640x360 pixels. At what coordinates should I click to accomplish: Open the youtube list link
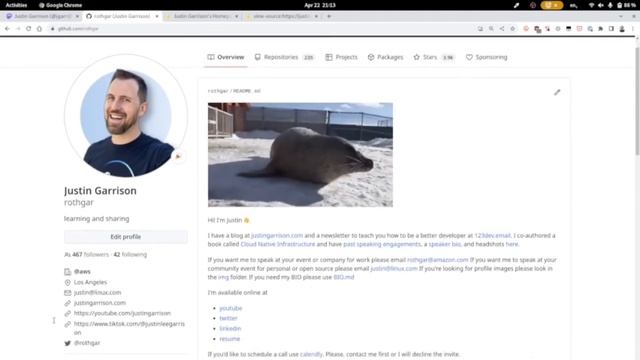231,308
